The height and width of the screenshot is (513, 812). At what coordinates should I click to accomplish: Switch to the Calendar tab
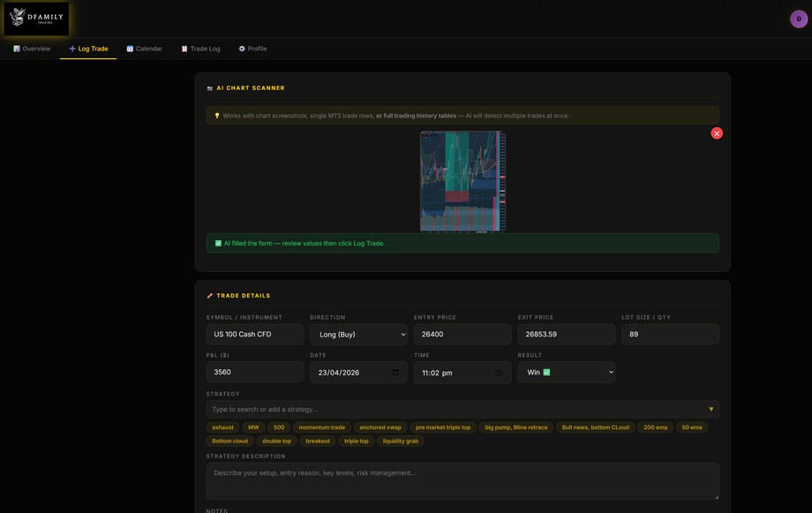145,49
